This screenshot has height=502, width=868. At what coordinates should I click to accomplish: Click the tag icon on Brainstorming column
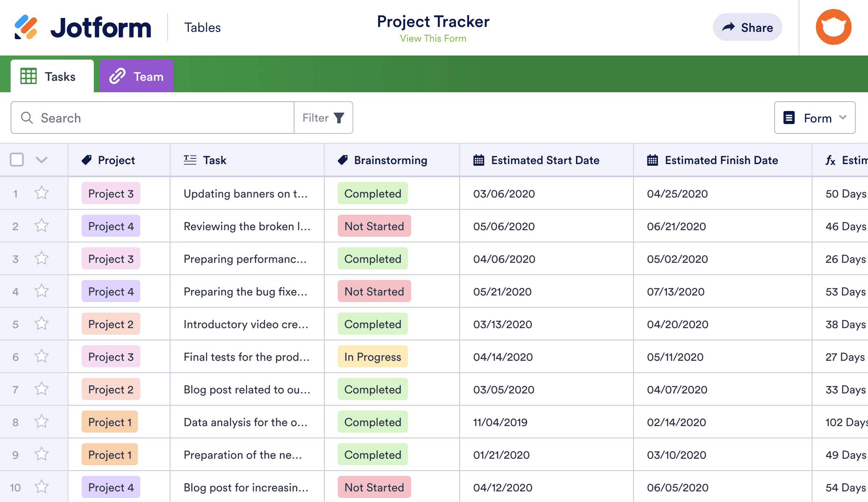tap(343, 160)
